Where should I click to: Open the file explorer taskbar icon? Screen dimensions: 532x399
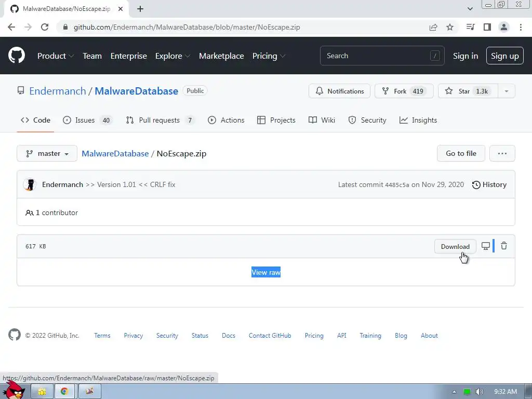42,391
